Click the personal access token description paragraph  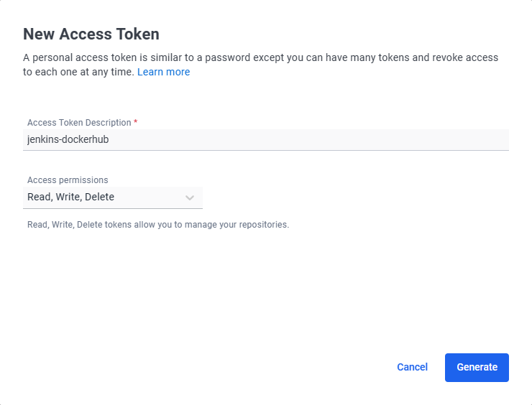pos(260,65)
